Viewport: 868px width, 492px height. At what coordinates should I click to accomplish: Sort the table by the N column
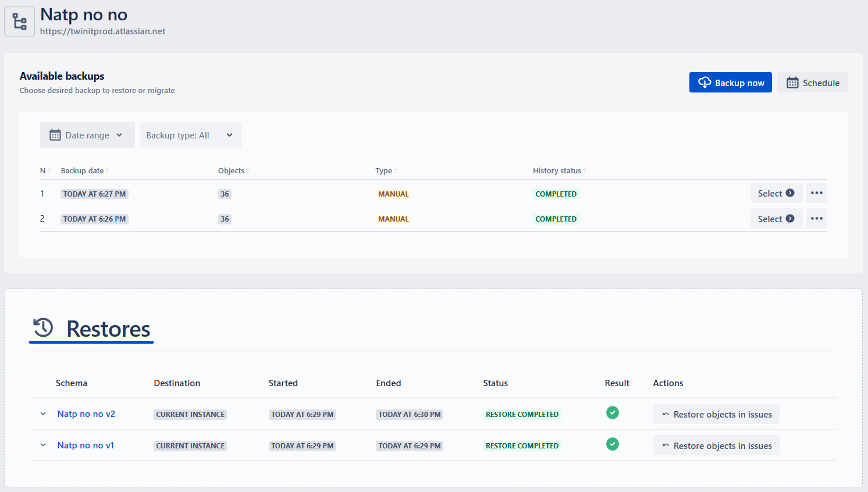pos(45,171)
